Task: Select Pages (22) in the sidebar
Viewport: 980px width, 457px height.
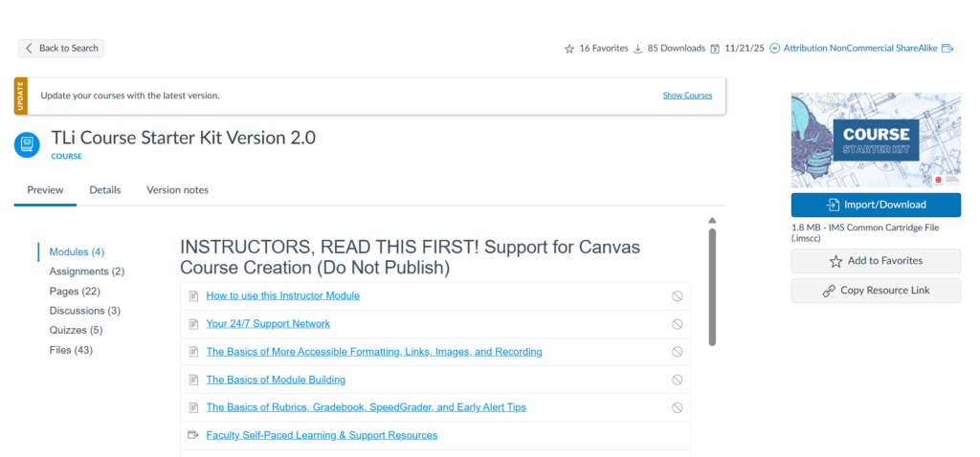Action: click(75, 291)
